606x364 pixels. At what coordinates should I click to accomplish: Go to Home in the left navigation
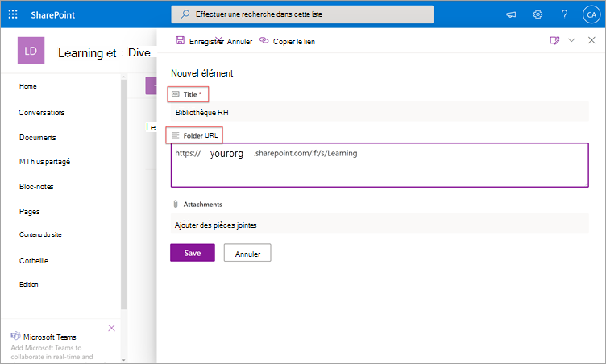(28, 86)
